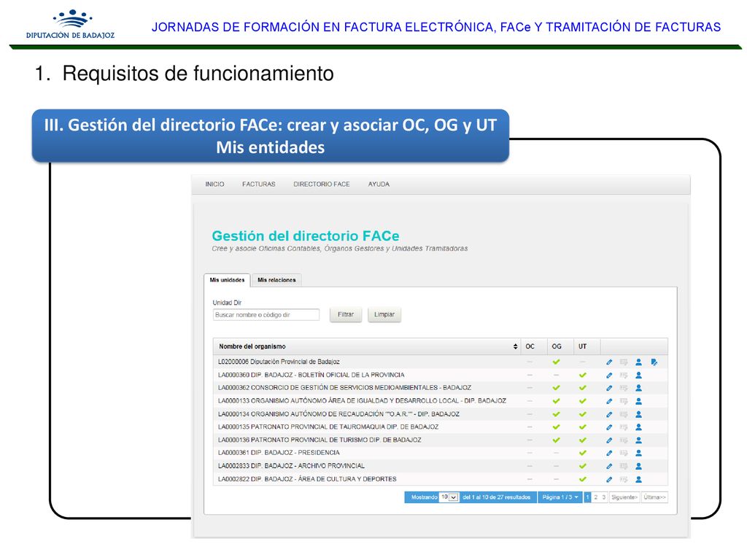The image size is (747, 560).
Task: Open the Página 1 / 3 dropdown
Action: (x=560, y=497)
